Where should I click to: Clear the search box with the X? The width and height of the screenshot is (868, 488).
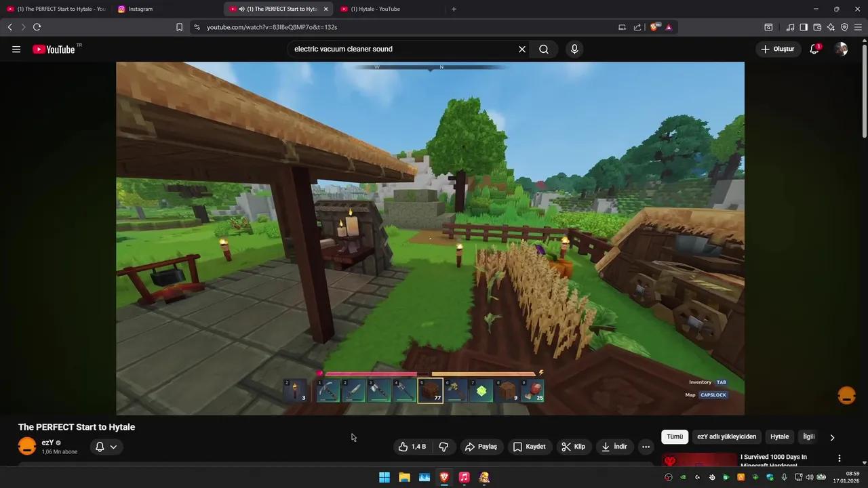[522, 49]
